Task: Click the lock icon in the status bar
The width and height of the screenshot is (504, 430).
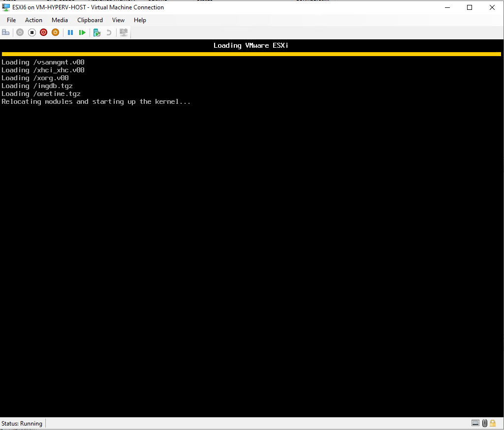Action: (493, 423)
